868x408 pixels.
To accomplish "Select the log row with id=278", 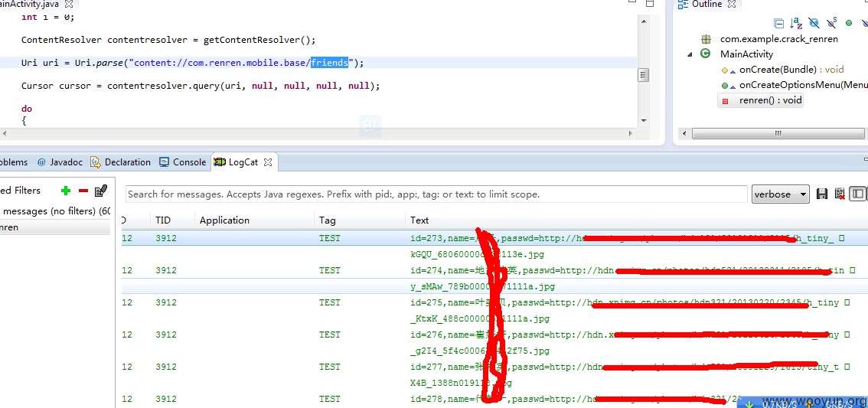I will coord(494,399).
